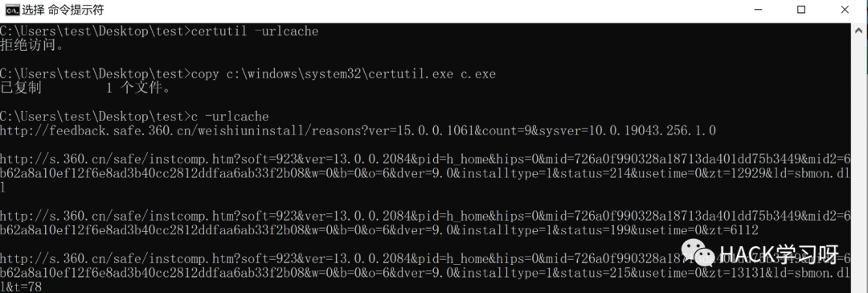Click the lone "l" wrapped below status=214 line
This screenshot has height=293, width=868.
pyautogui.click(x=2, y=188)
